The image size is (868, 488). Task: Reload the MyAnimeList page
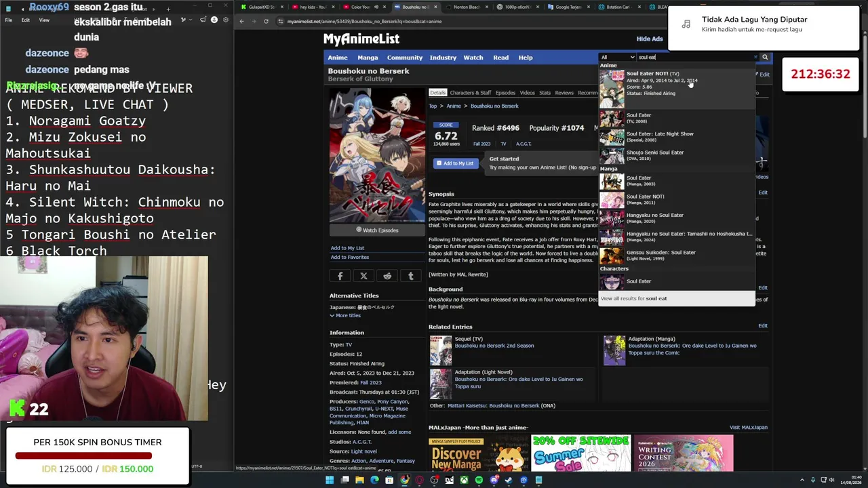[266, 21]
